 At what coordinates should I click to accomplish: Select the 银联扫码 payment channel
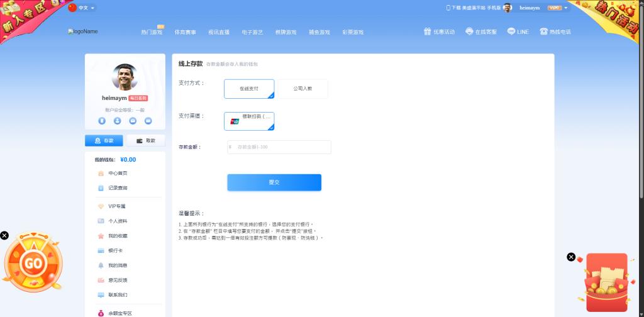coord(249,121)
